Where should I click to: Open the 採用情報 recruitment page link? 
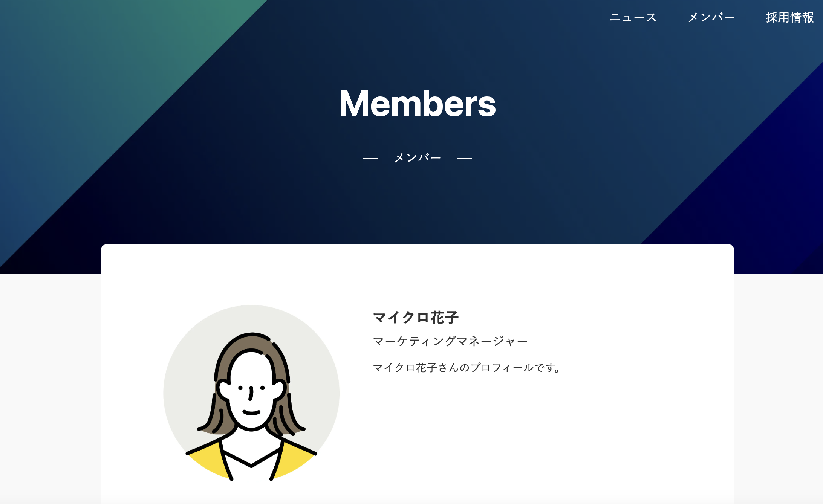tap(790, 18)
